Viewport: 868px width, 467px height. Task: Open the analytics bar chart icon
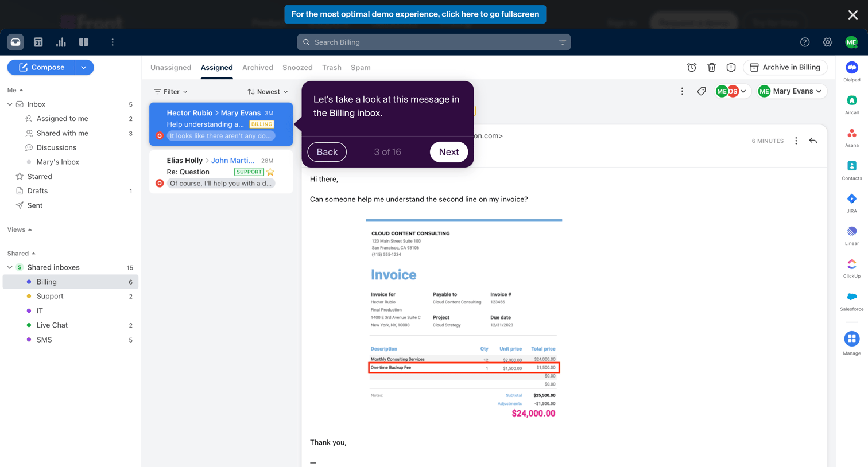tap(61, 42)
